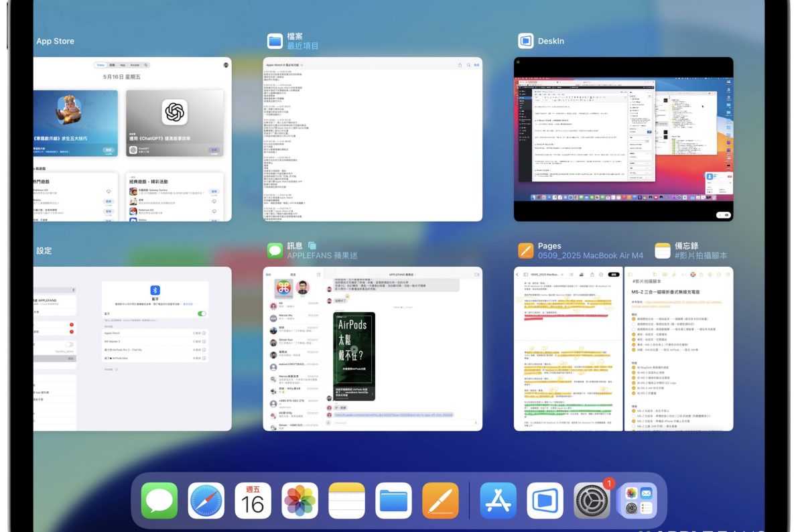
Task: Launch Safari from the dock
Action: coord(206,501)
